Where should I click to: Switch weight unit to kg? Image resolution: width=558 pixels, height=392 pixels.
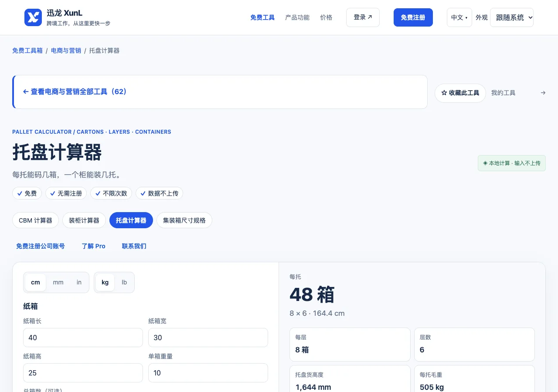105,282
